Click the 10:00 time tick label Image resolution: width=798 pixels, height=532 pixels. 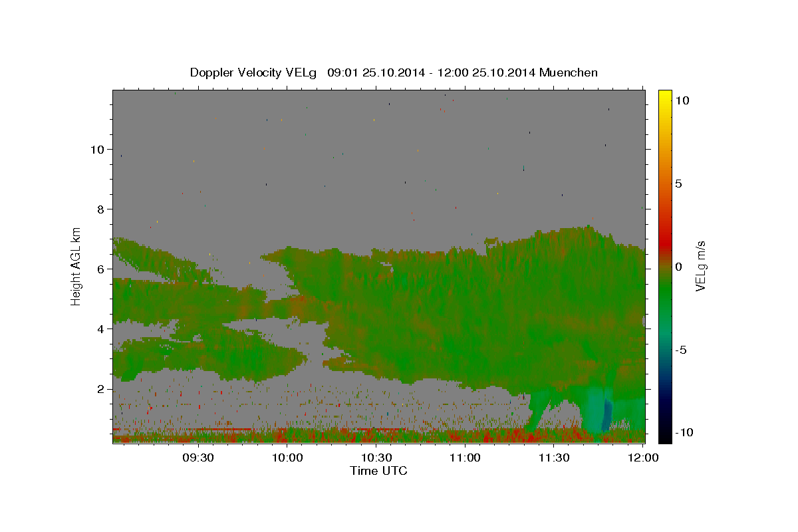tap(287, 458)
